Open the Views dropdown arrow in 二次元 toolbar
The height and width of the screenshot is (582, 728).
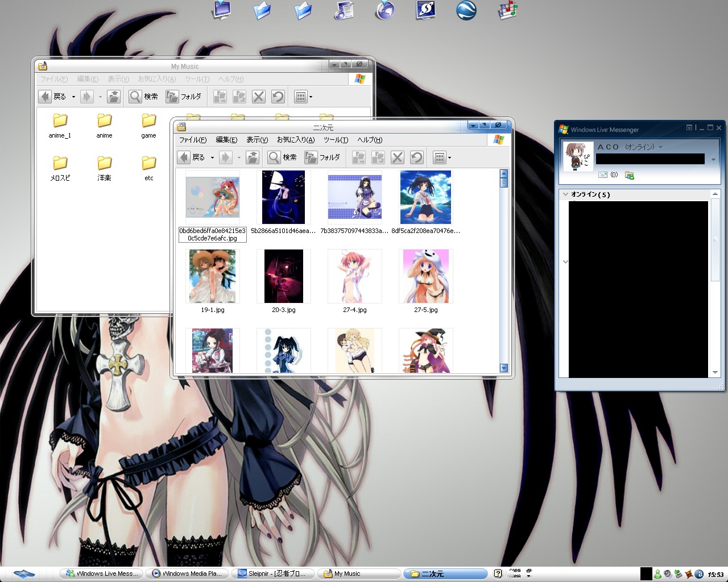click(x=449, y=158)
